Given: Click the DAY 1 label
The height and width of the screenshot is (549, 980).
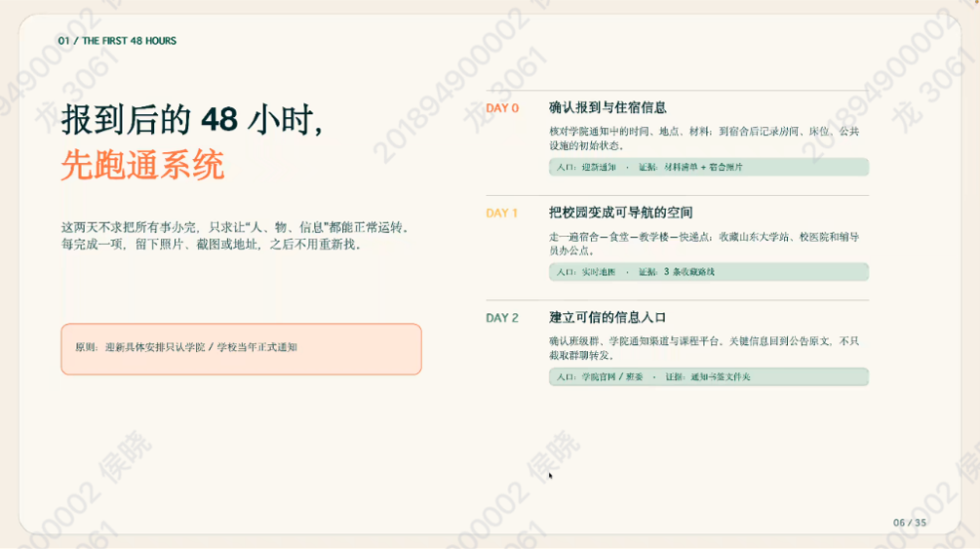Looking at the screenshot, I should (501, 214).
